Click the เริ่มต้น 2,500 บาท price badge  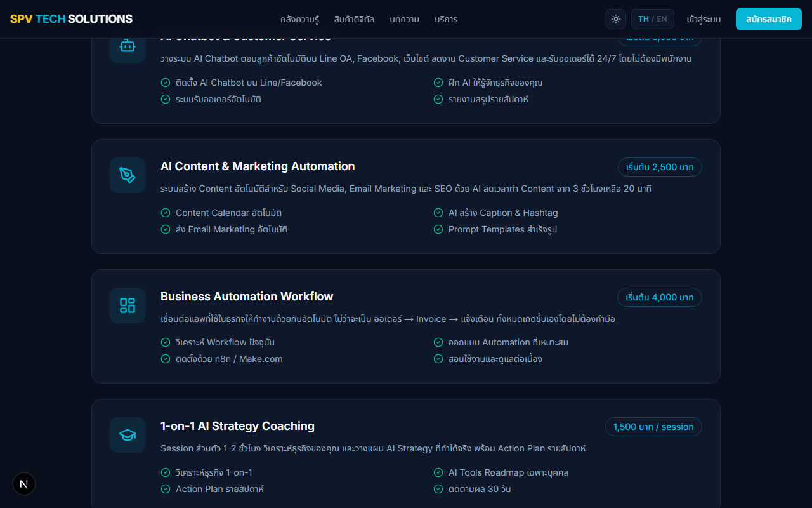[660, 167]
